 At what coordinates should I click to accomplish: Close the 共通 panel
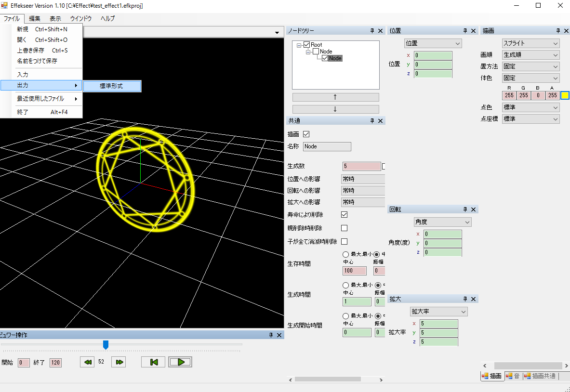click(380, 120)
